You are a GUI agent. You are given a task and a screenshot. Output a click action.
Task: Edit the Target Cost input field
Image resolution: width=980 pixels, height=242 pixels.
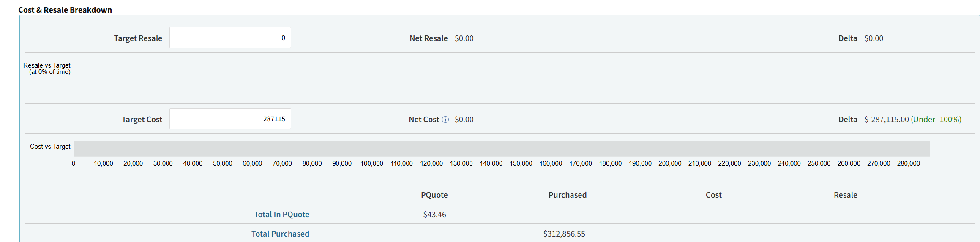[x=230, y=119]
